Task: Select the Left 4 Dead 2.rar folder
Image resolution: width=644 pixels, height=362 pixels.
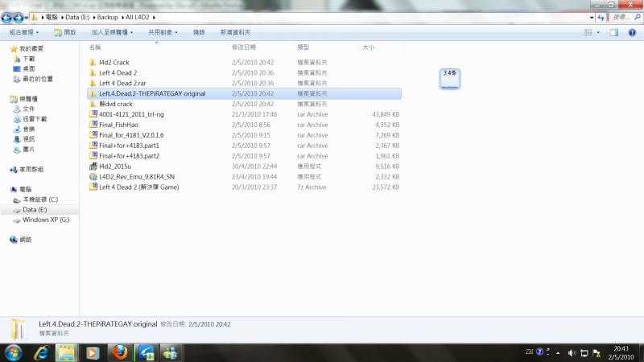Action: coord(122,83)
